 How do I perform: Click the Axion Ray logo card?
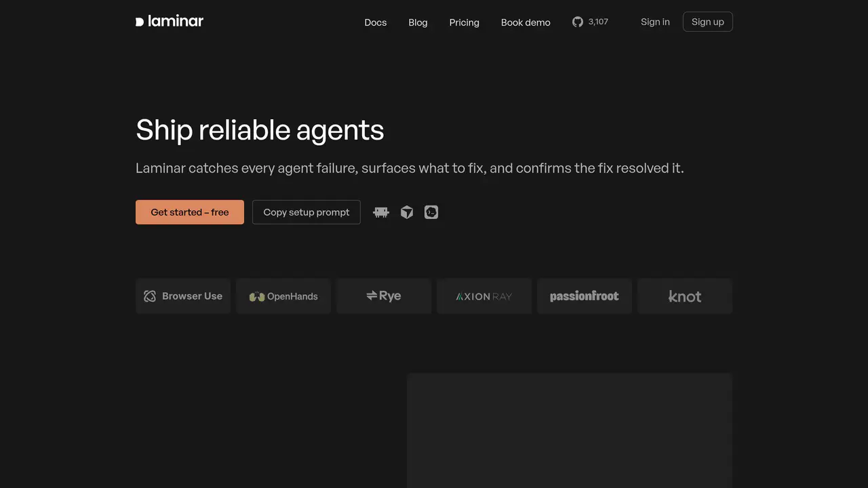coord(484,296)
